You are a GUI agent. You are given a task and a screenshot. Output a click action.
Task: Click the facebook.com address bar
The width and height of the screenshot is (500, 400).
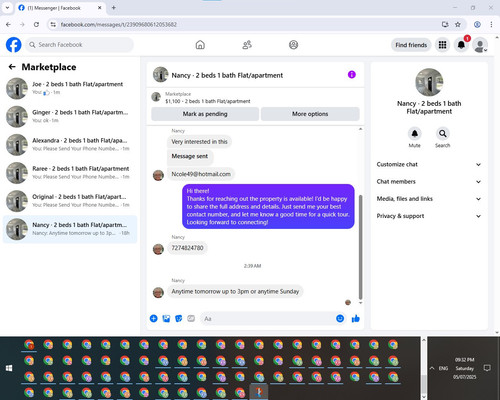pos(247,24)
